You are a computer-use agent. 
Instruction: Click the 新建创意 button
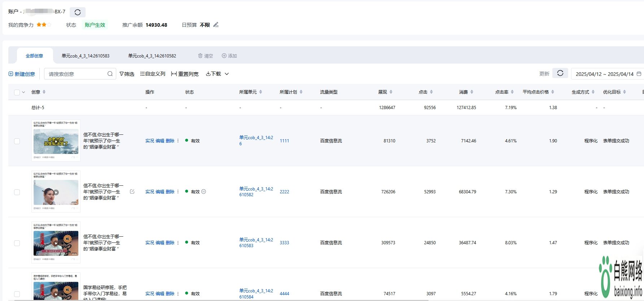click(22, 74)
